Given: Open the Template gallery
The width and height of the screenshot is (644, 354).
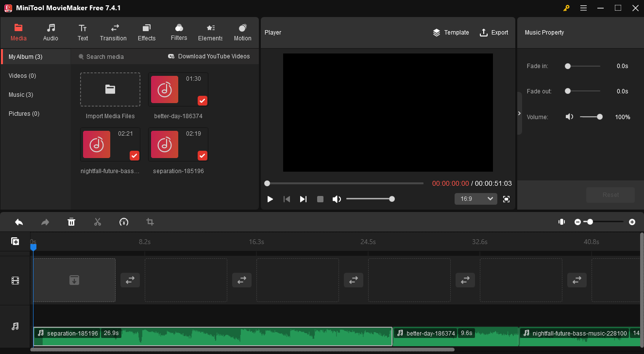Looking at the screenshot, I should pos(451,33).
